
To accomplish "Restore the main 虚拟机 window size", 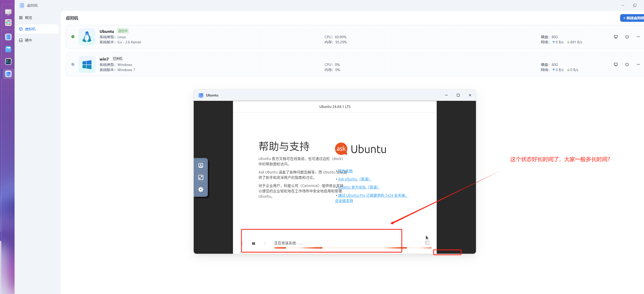I will click(x=635, y=5).
